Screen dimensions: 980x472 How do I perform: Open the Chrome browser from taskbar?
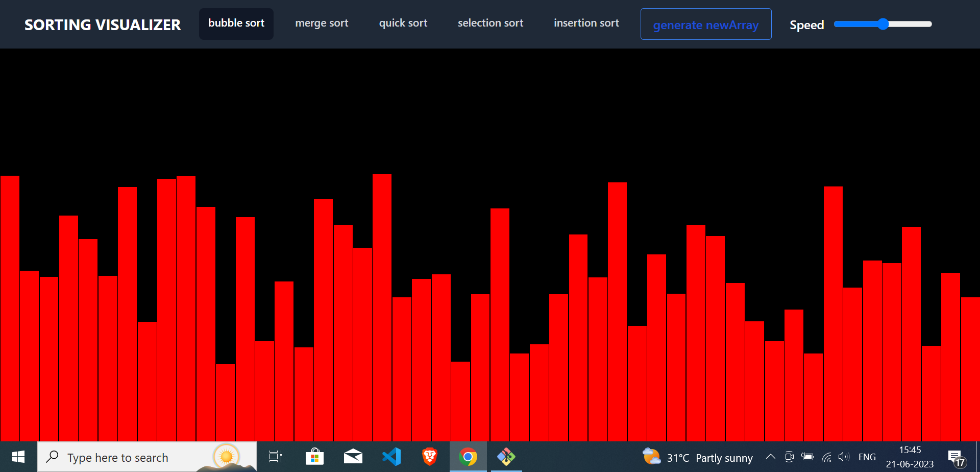point(468,457)
